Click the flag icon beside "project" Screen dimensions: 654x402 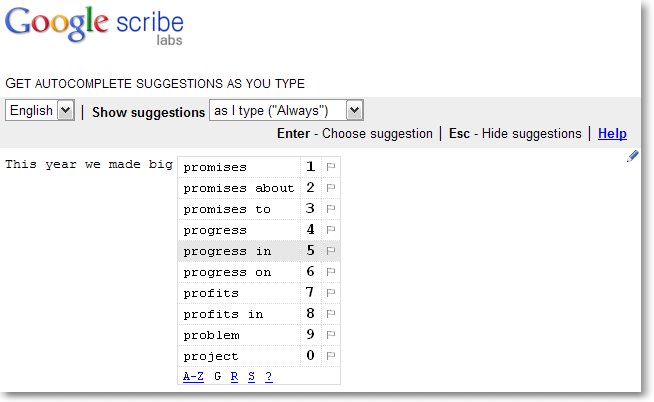[x=331, y=356]
